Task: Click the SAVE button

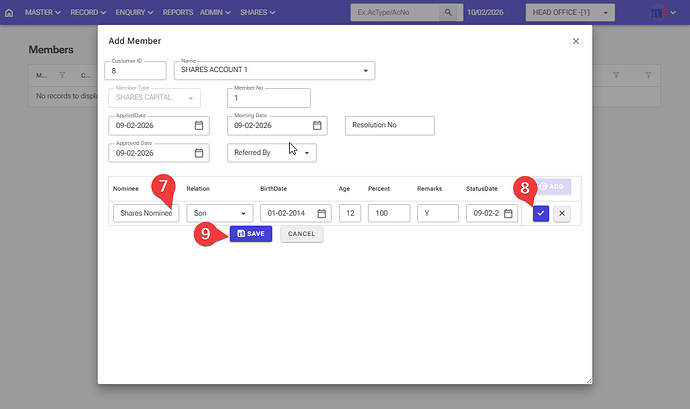Action: (x=251, y=234)
